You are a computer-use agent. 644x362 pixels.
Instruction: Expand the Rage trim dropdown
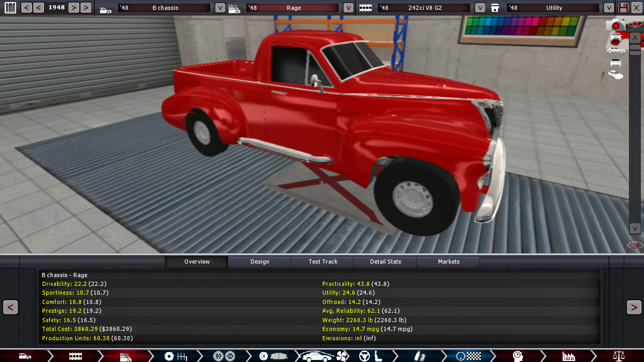348,8
